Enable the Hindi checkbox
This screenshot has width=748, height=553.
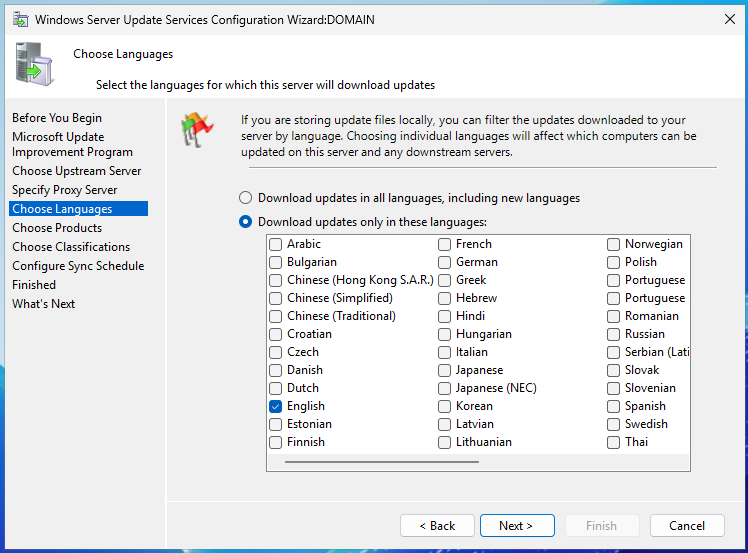pyautogui.click(x=444, y=316)
